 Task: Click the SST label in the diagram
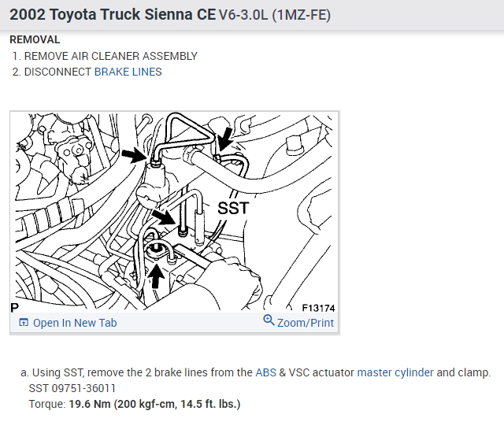click(x=233, y=208)
